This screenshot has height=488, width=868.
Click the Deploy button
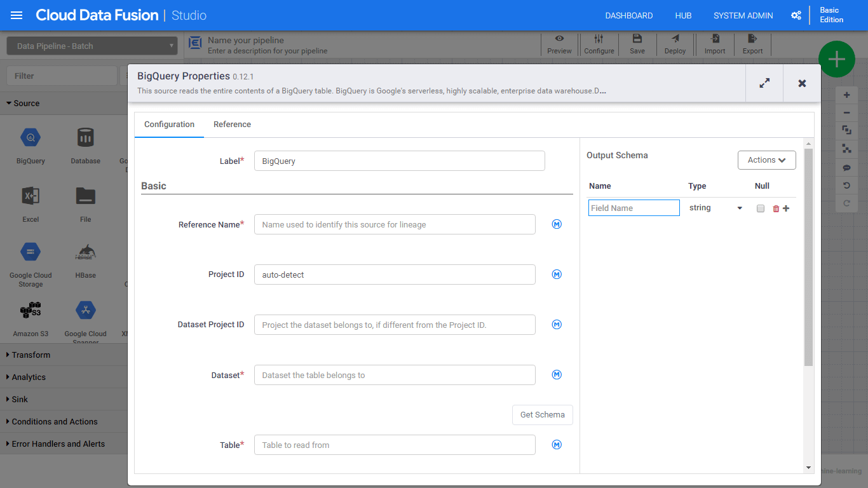pos(675,43)
